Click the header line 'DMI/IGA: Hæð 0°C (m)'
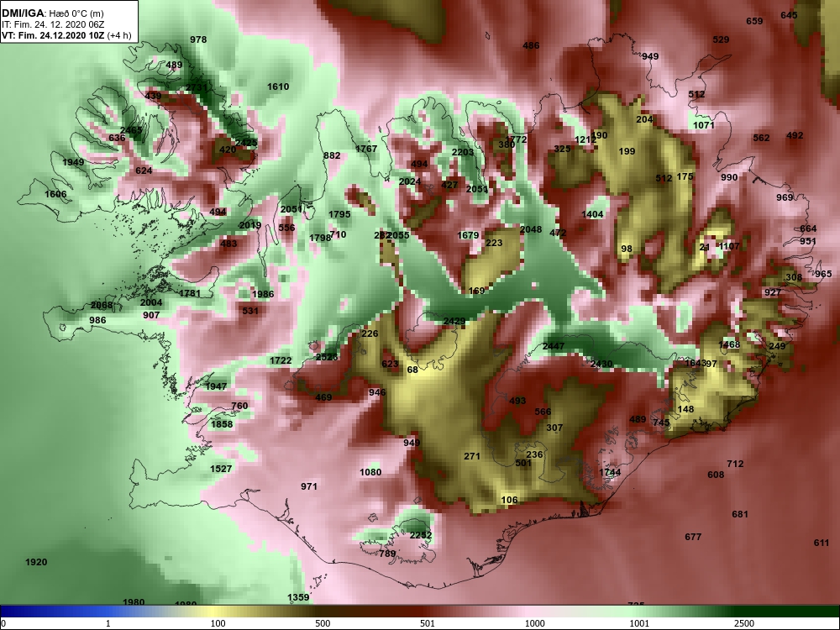840x630 pixels. (x=52, y=13)
